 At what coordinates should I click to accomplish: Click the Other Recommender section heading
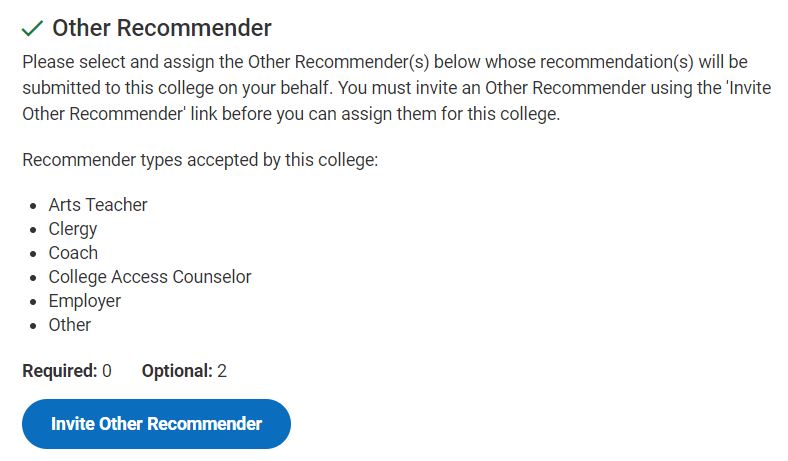161,28
